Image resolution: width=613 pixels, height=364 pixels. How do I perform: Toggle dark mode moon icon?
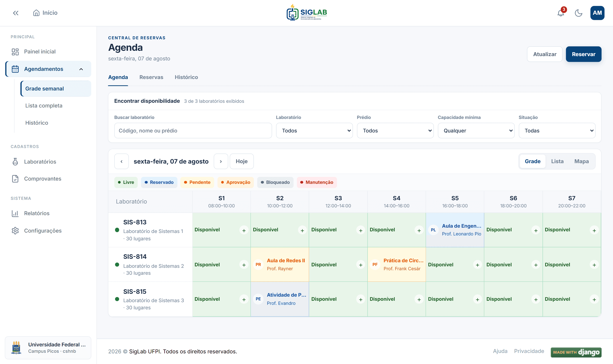(578, 13)
